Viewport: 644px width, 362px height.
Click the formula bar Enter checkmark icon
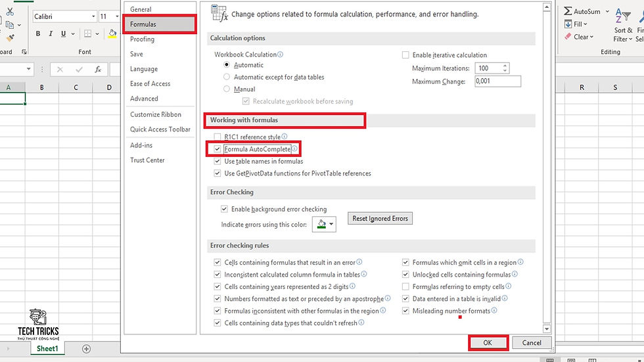tap(80, 70)
